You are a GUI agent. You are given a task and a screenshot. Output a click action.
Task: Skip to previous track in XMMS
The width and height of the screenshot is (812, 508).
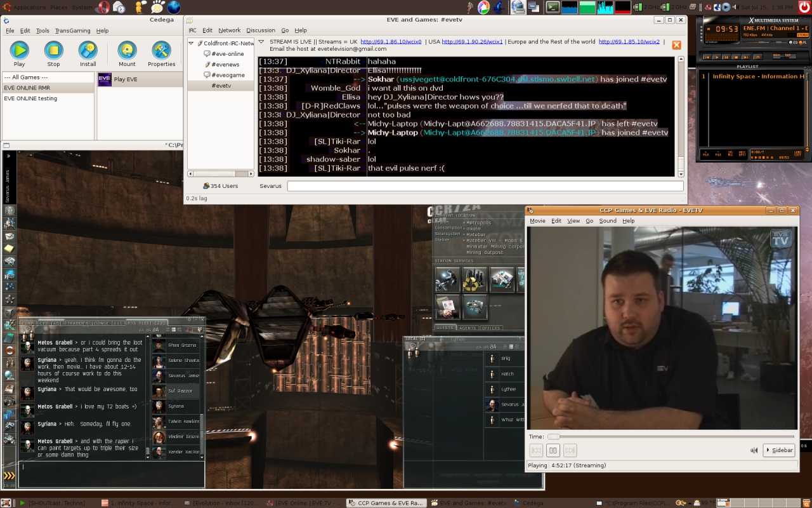706,57
